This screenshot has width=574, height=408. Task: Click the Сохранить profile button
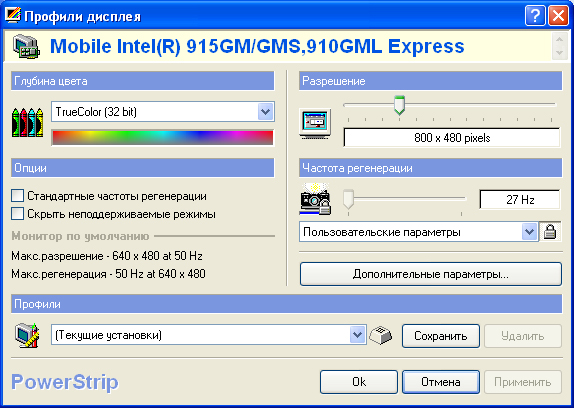point(440,336)
